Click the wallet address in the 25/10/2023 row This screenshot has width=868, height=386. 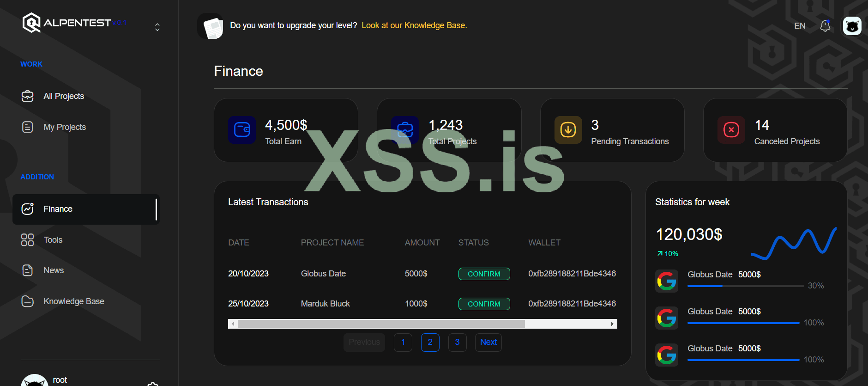tap(573, 304)
